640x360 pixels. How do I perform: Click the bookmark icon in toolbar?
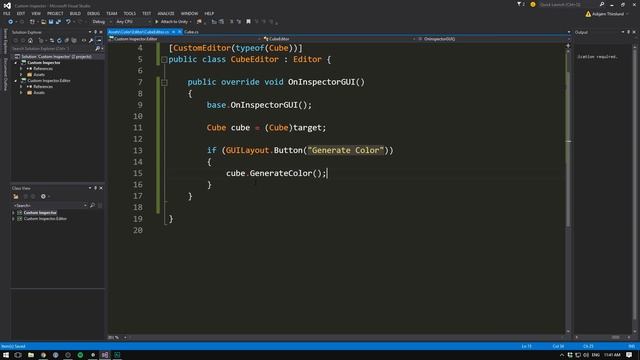coord(248,22)
